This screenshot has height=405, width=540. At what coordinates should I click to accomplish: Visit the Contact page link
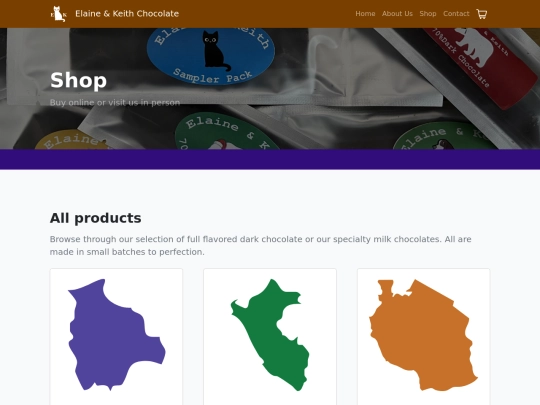[x=456, y=14]
